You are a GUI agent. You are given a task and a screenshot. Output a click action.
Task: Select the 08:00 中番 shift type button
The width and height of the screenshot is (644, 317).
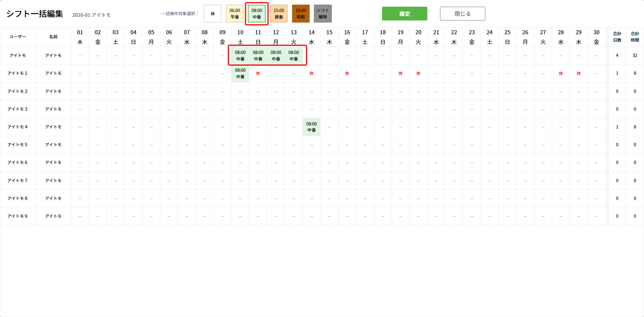pyautogui.click(x=257, y=14)
